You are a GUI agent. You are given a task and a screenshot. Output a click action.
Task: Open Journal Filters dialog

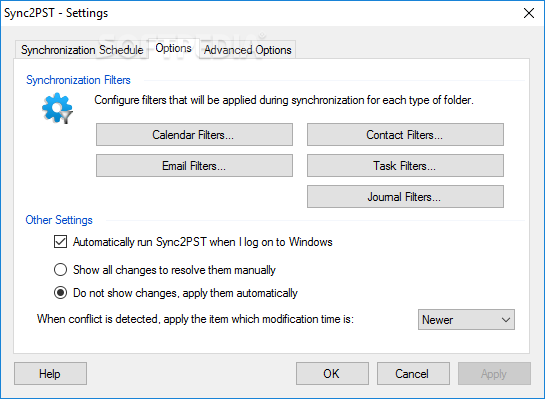tap(405, 197)
